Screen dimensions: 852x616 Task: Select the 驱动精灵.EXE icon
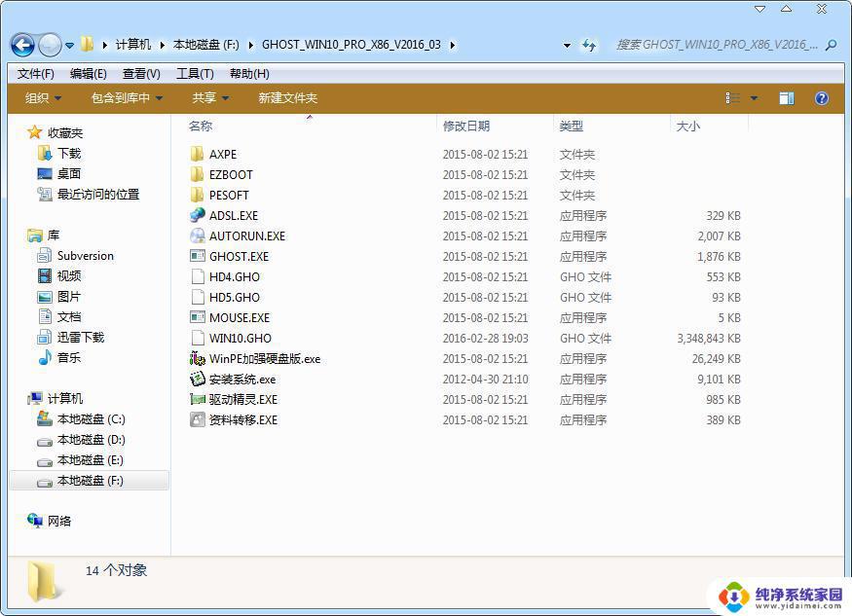pyautogui.click(x=198, y=399)
